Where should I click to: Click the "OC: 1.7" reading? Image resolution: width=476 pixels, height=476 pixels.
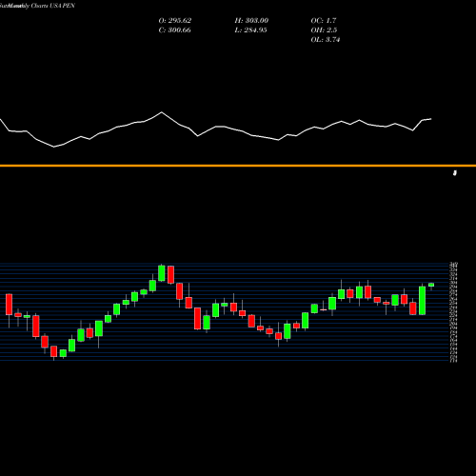(x=324, y=21)
